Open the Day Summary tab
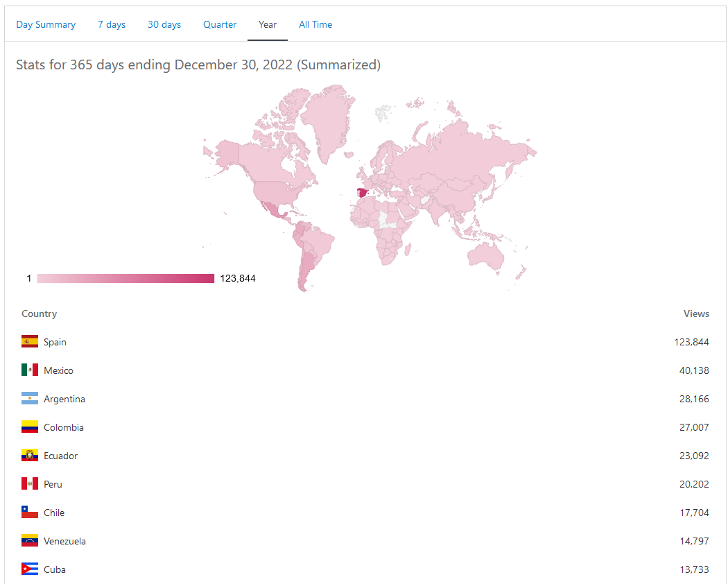Screen dimensions: 728x584 (46, 25)
